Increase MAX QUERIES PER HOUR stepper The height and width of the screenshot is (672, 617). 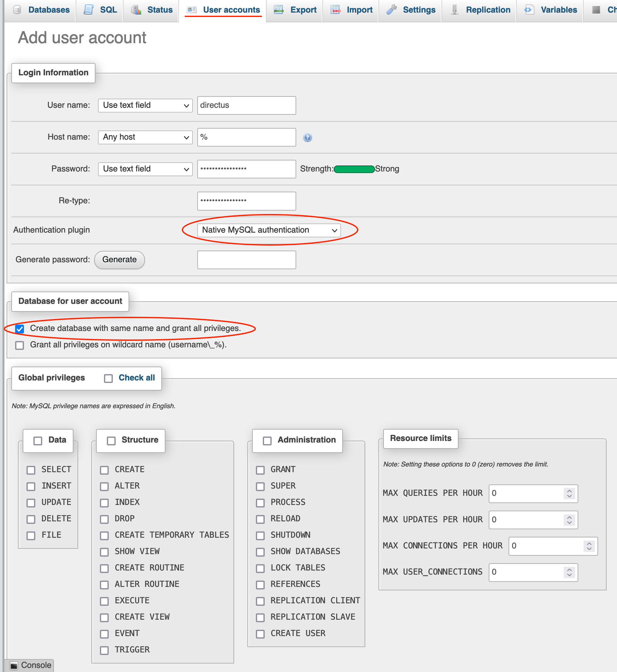[569, 491]
